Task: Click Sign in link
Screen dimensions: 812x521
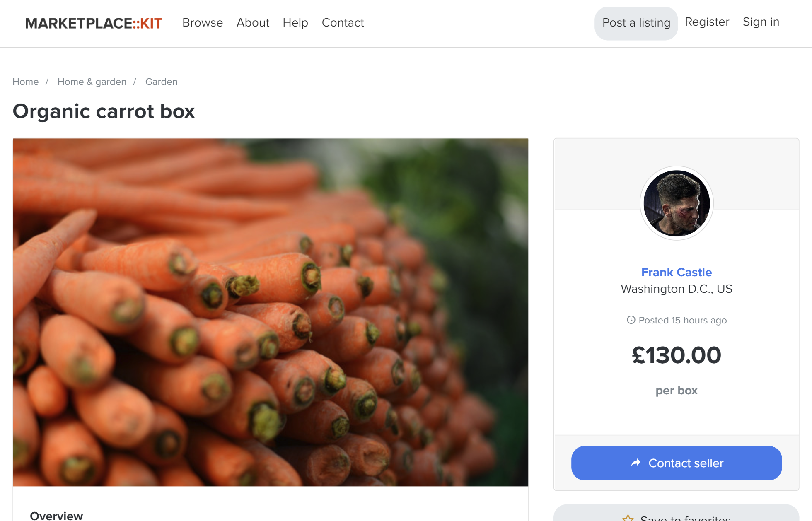Action: (x=761, y=22)
